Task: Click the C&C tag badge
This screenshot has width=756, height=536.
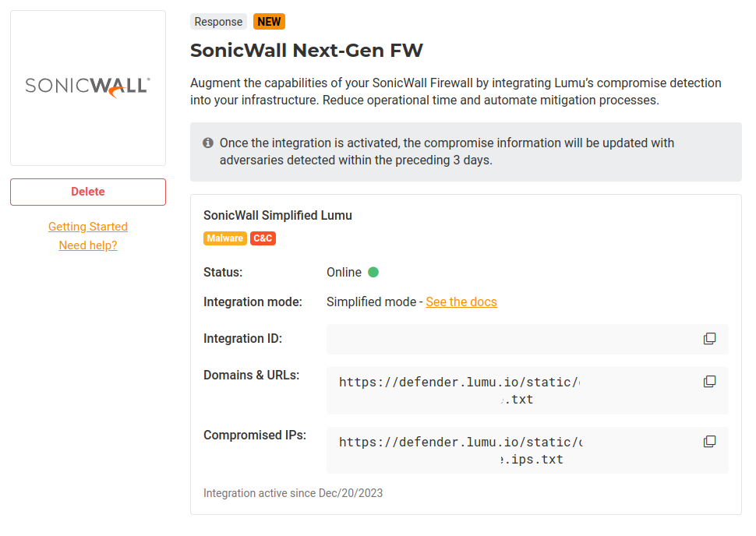Action: tap(263, 238)
